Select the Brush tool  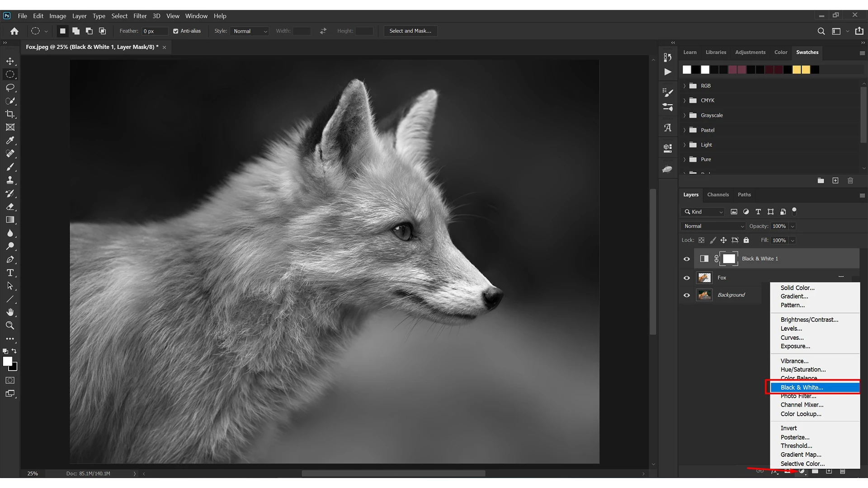pos(10,167)
